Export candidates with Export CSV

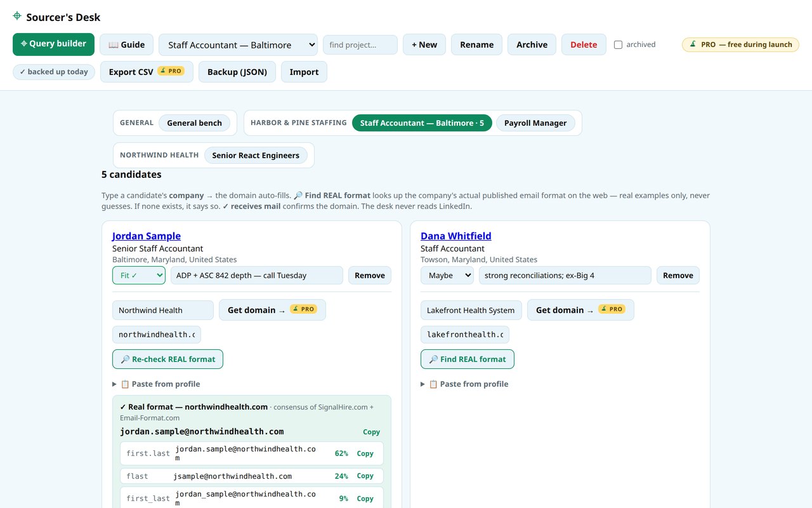(147, 72)
